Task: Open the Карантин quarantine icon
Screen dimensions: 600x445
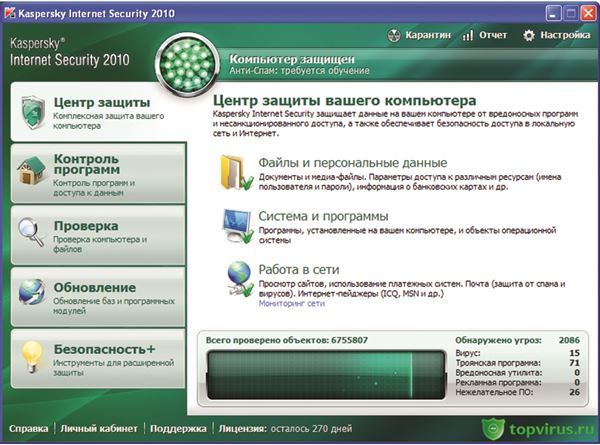Action: tap(394, 35)
